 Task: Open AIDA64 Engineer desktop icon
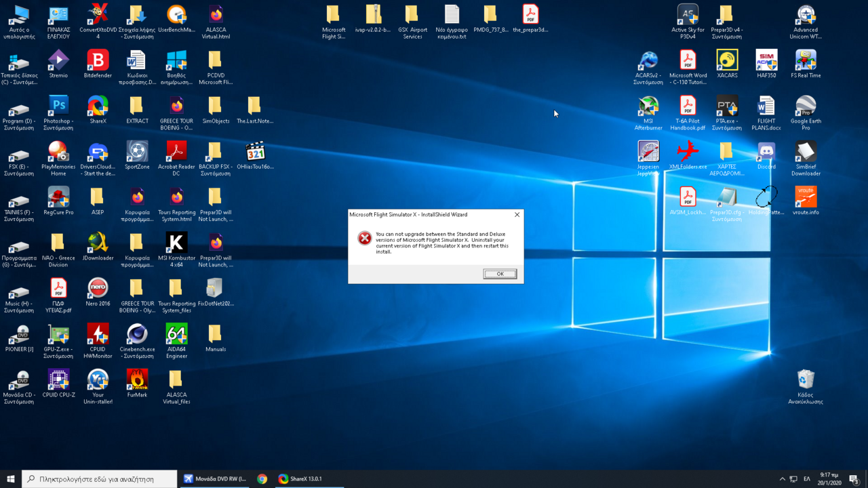coord(176,340)
